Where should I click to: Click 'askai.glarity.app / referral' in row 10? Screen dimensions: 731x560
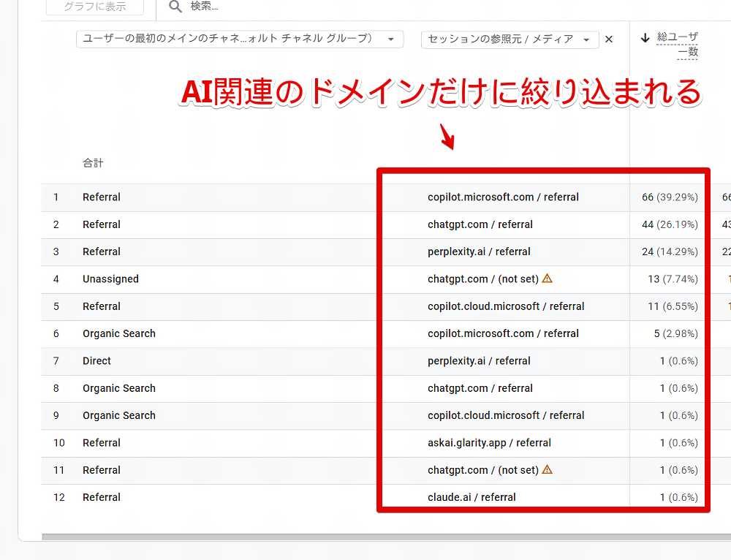click(489, 443)
